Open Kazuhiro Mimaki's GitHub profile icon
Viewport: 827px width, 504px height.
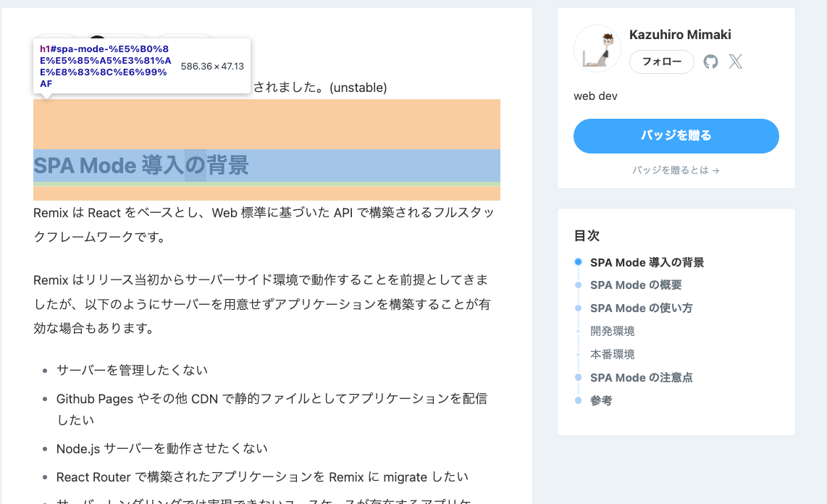point(710,62)
